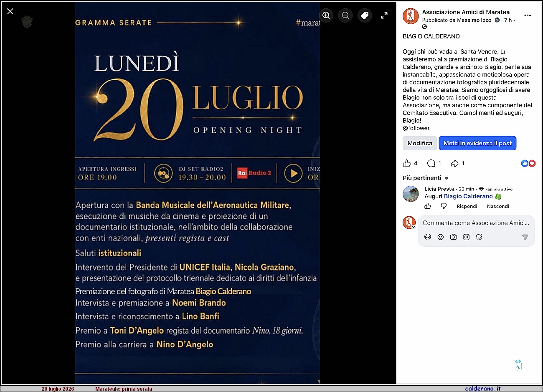
Task: Close the photo viewer with X
Action: coord(10,11)
